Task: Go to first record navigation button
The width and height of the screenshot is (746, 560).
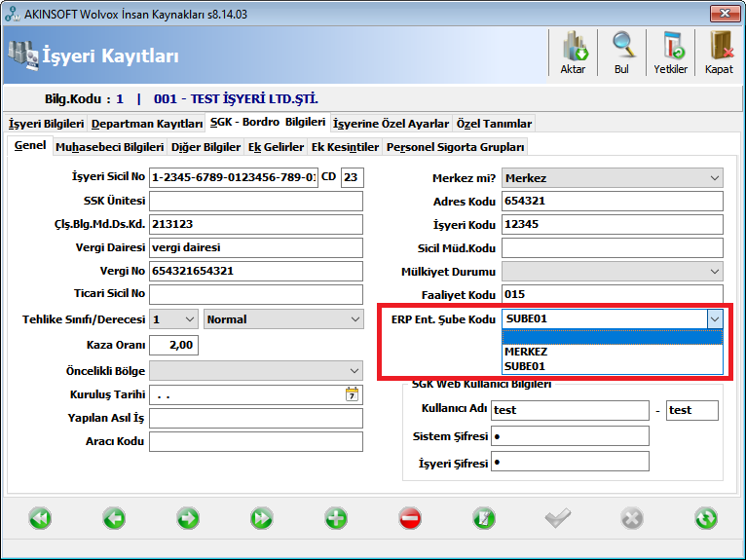Action: 40,518
